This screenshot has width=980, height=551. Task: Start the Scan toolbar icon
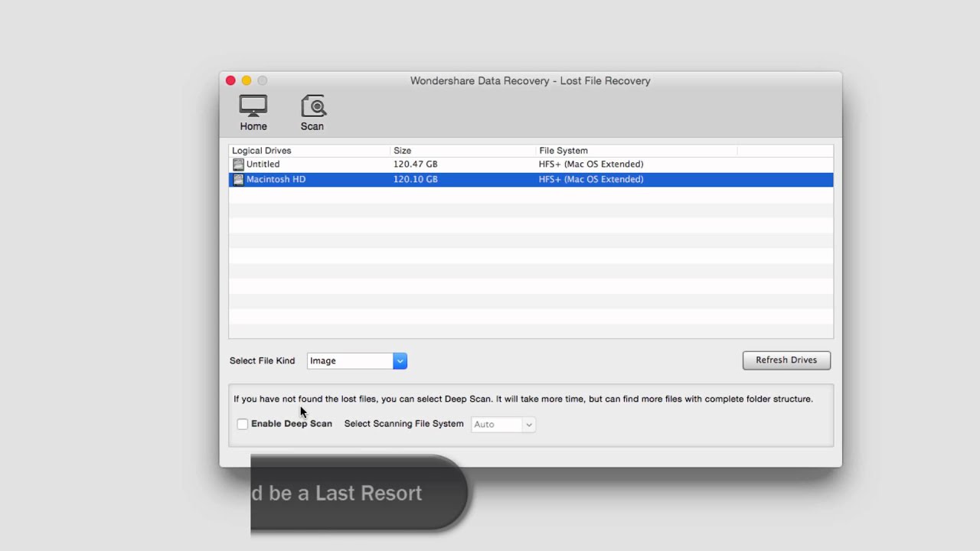pyautogui.click(x=312, y=112)
